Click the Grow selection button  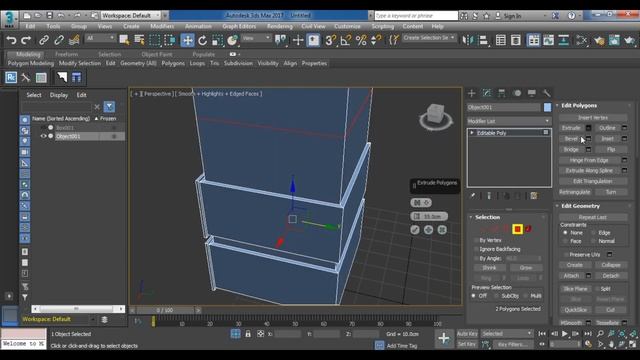[x=526, y=268]
